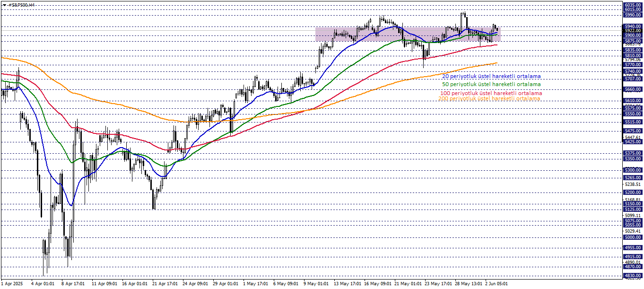Viewport: 644px width, 289px height.
Task: Click the 200 periyotluk üstel hareketli ortalama label
Action: click(x=489, y=98)
